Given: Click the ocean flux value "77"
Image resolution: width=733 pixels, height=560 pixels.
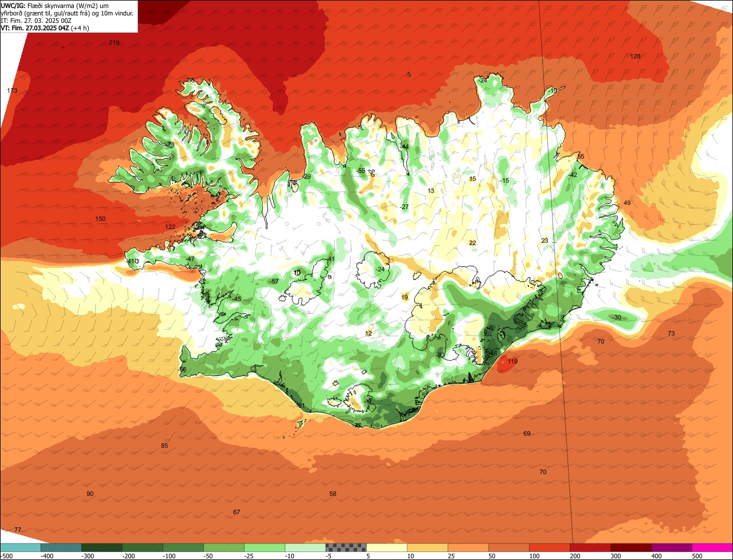Looking at the screenshot, I should point(18,530).
